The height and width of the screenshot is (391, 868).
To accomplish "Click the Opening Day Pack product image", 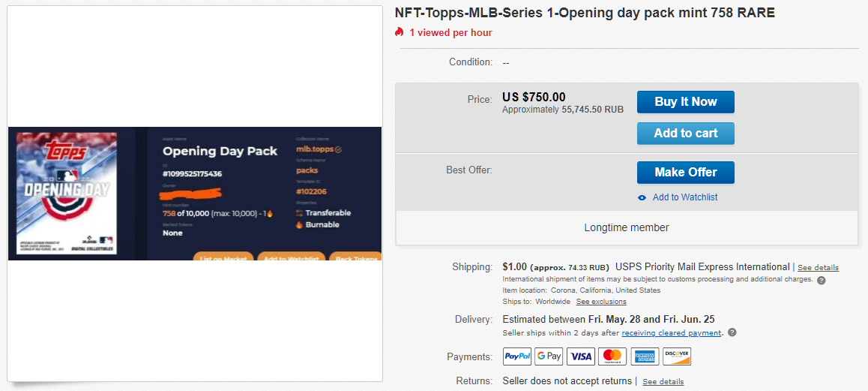I will 195,194.
